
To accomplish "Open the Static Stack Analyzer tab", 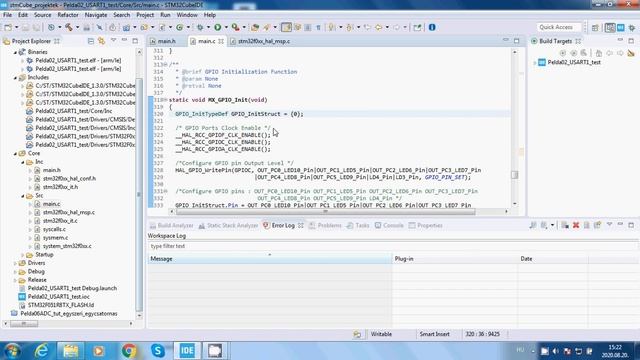I will tap(229, 225).
